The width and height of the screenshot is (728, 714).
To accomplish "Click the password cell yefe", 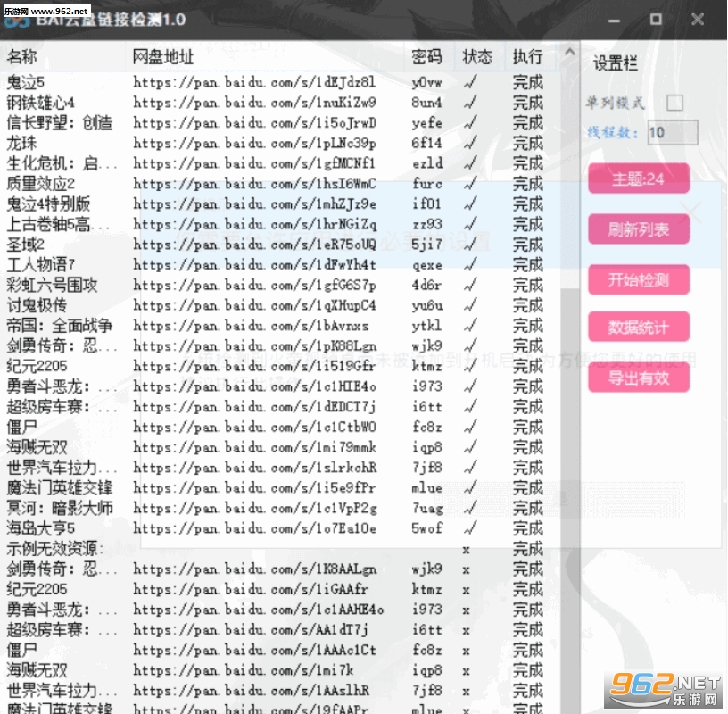I will coord(426,123).
